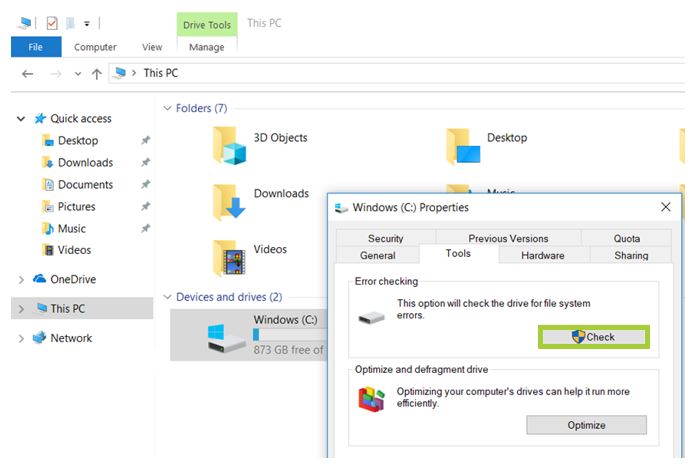
Task: Click the Properties checkmark icon in title bar
Action: 52,23
